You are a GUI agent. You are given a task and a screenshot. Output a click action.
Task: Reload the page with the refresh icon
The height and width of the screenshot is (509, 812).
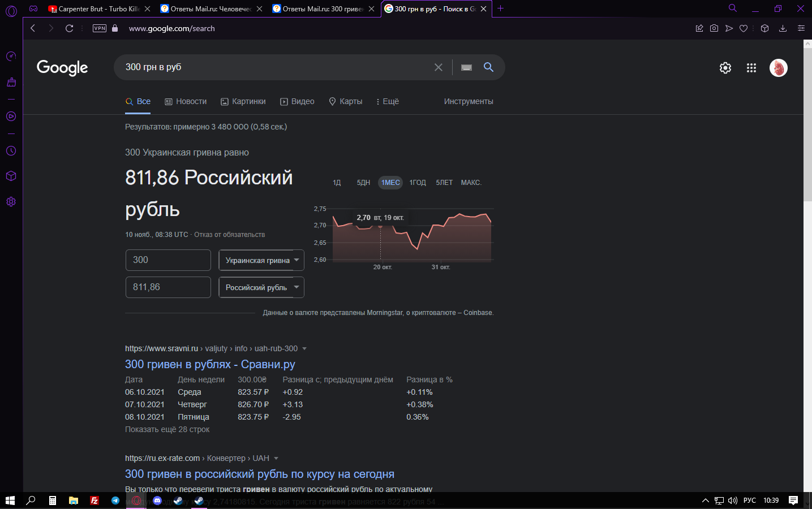pos(69,28)
